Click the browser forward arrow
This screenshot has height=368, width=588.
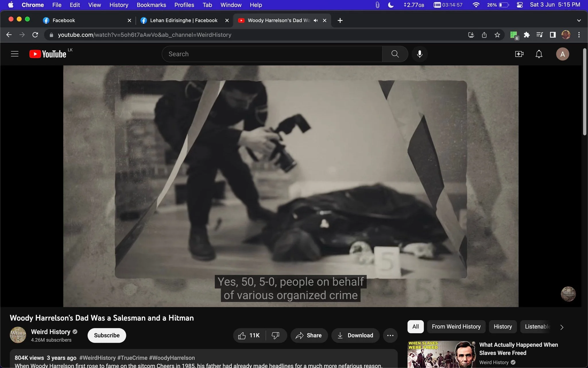pos(22,35)
